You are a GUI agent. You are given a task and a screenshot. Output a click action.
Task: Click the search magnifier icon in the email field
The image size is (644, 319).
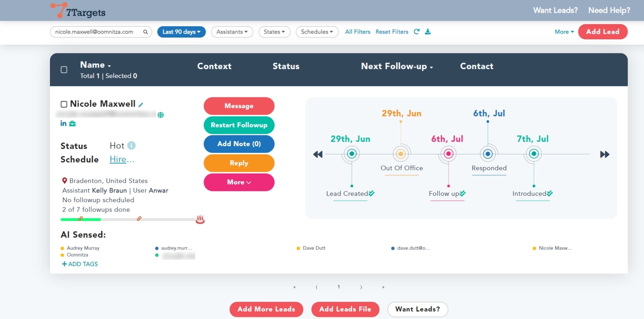point(146,32)
